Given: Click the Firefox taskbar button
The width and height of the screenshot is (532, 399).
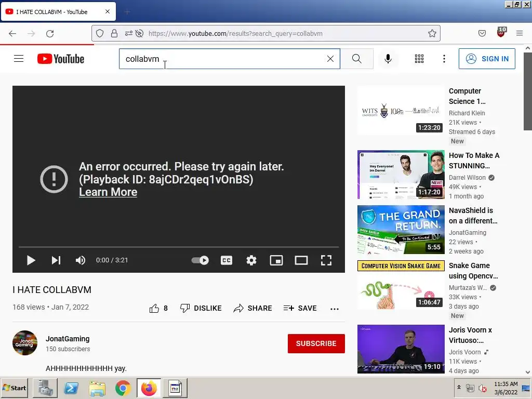Looking at the screenshot, I should tap(149, 388).
